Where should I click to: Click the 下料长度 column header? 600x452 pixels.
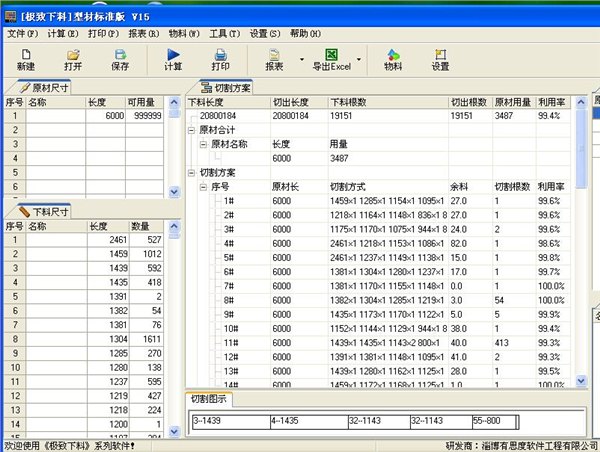[228, 102]
